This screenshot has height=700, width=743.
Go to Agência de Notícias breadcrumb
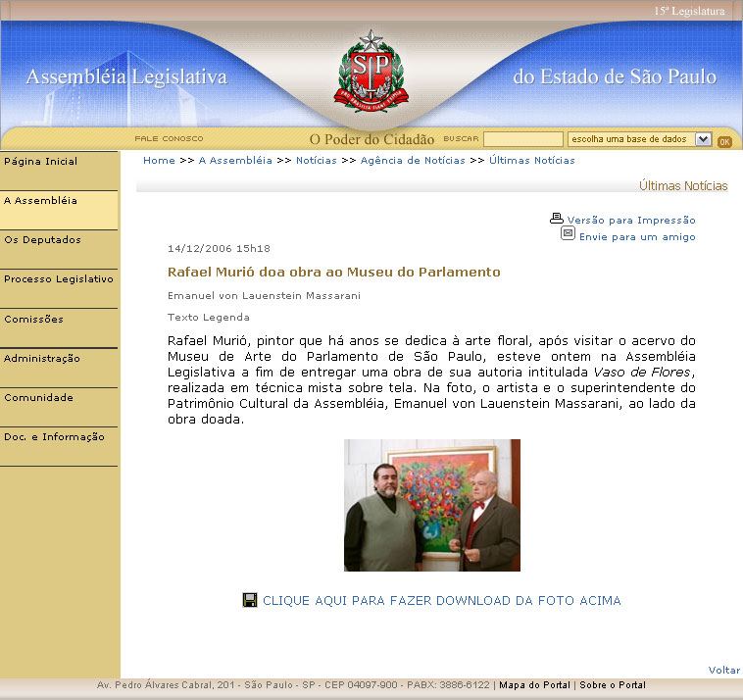pos(413,160)
